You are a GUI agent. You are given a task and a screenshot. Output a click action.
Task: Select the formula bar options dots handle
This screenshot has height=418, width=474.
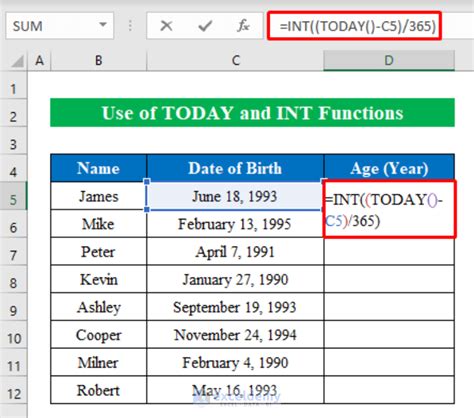pyautogui.click(x=130, y=26)
